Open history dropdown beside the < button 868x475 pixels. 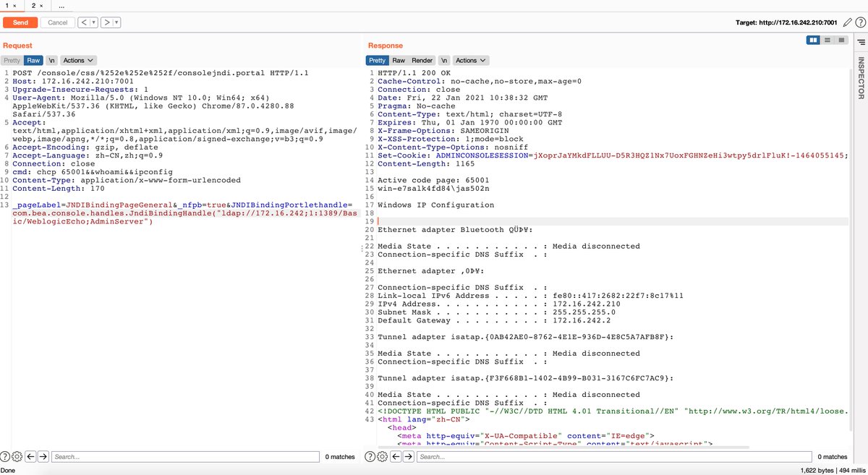[94, 22]
